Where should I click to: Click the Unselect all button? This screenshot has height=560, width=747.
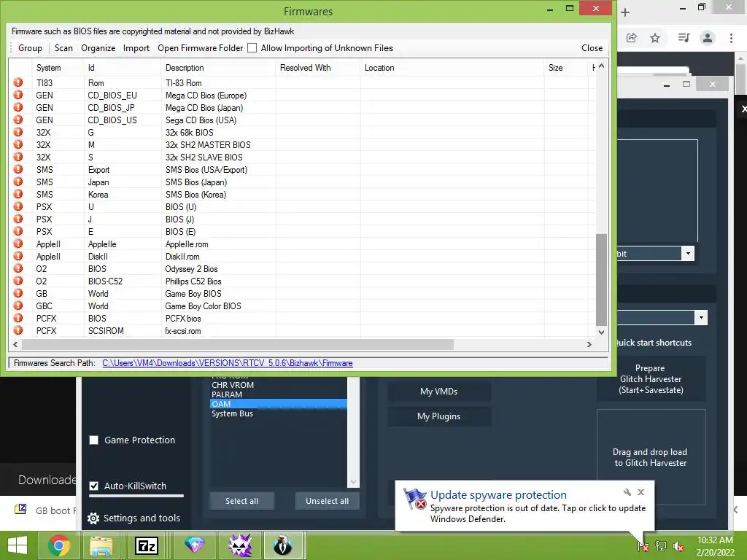tap(328, 501)
